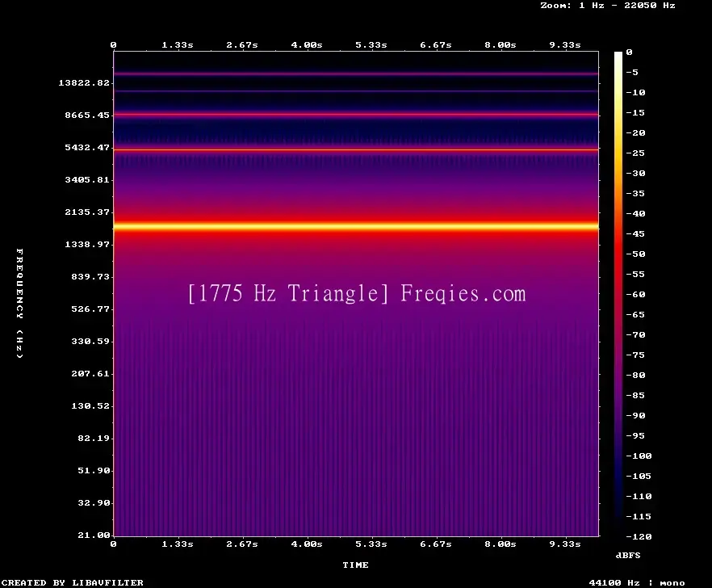
Task: Click the -100 dBFS scale value
Action: click(x=639, y=456)
